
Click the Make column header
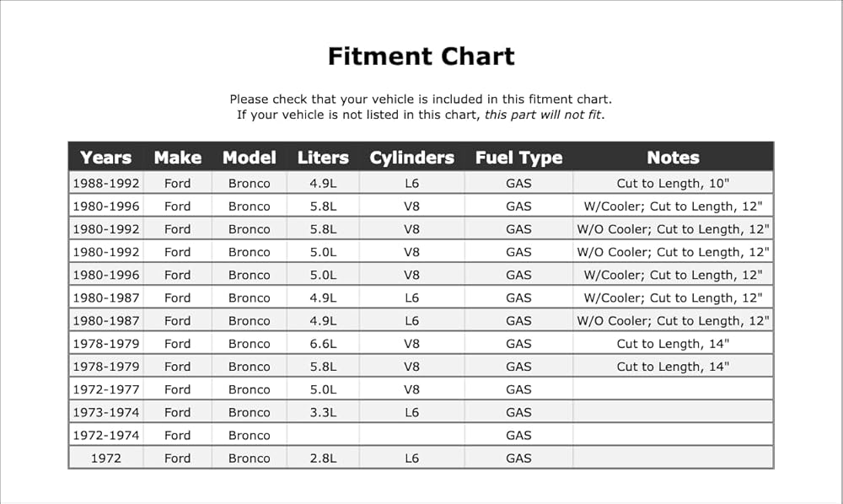click(x=177, y=158)
